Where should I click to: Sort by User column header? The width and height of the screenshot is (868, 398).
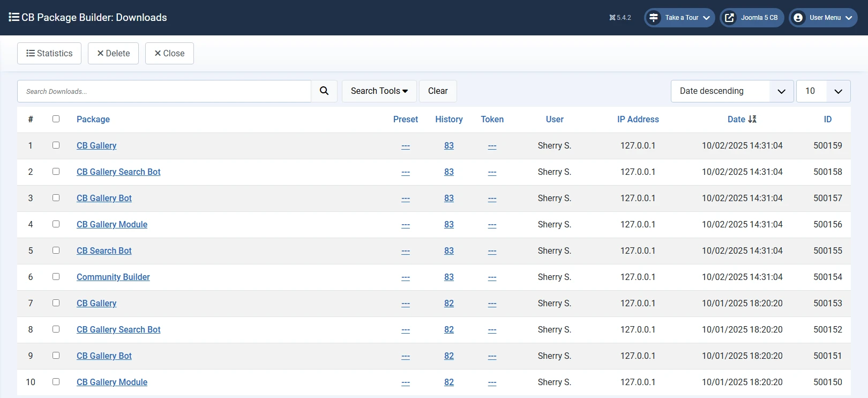555,119
